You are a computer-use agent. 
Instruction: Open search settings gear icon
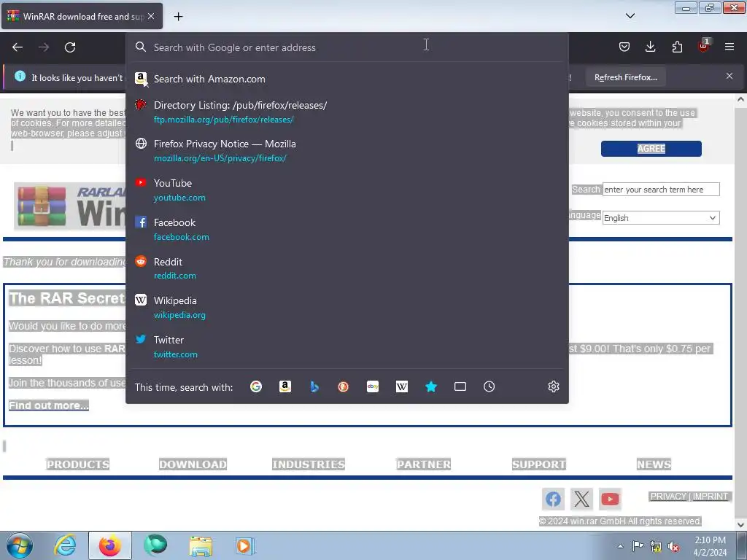553,386
